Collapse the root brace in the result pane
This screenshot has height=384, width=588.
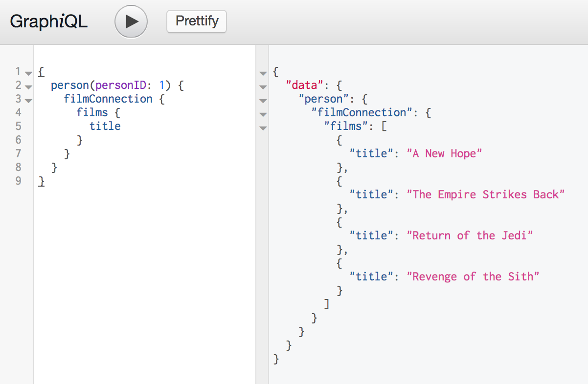[263, 74]
